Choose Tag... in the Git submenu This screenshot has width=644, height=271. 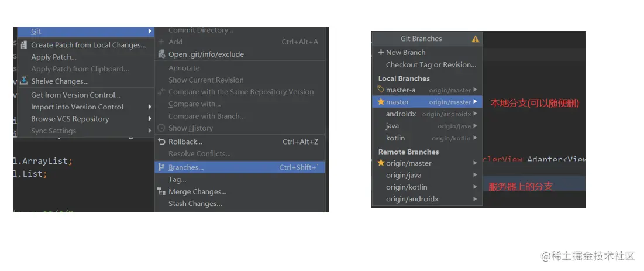click(177, 180)
